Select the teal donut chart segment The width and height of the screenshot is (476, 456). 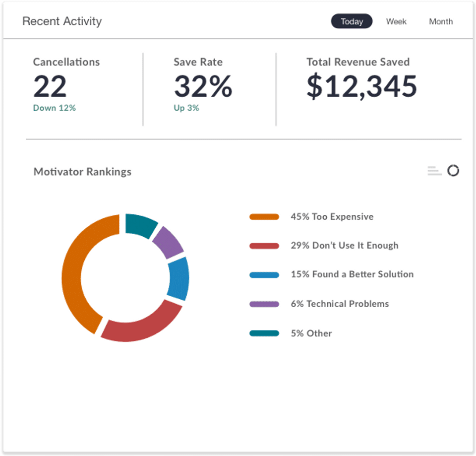[x=140, y=224]
